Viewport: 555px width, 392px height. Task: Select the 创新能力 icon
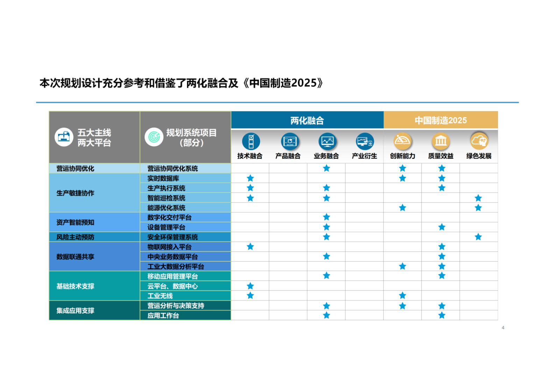coord(402,141)
